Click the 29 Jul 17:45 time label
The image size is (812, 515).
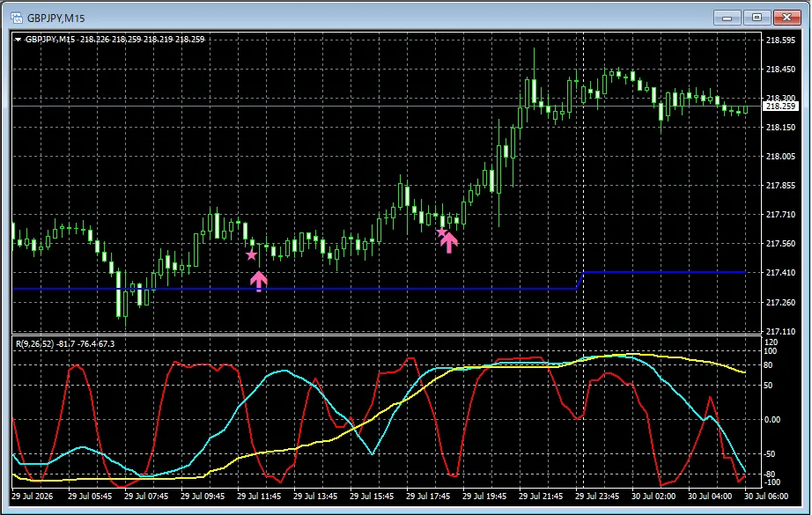pyautogui.click(x=428, y=496)
